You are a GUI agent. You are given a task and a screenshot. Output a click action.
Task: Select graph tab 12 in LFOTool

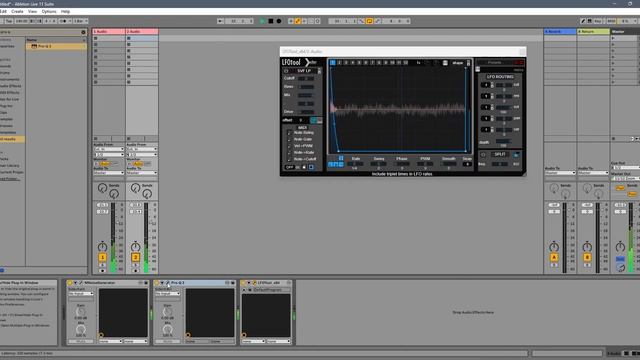[406, 62]
